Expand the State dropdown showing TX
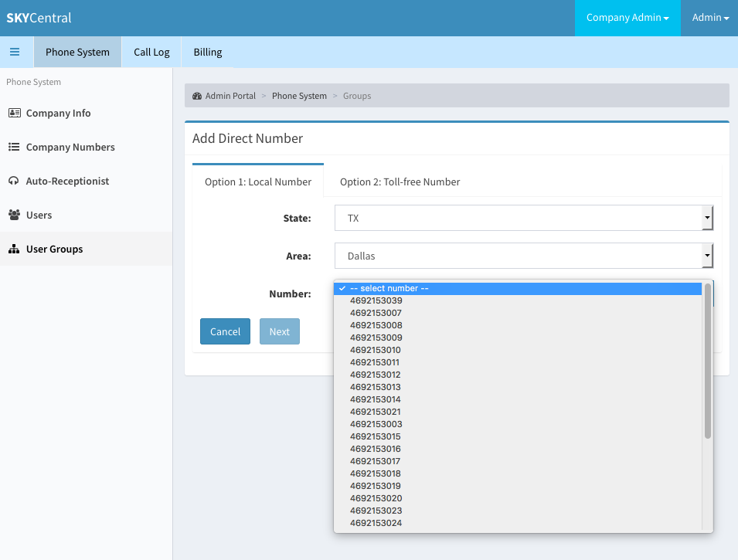The height and width of the screenshot is (560, 738). coord(524,218)
